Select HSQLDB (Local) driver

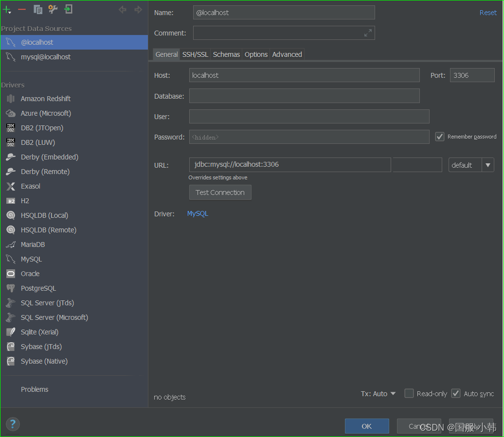[74, 215]
